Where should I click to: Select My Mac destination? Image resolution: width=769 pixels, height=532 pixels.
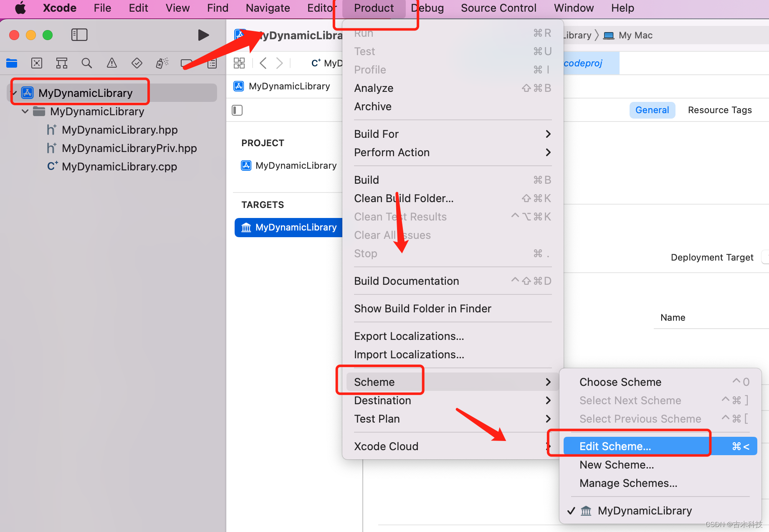pyautogui.click(x=629, y=35)
